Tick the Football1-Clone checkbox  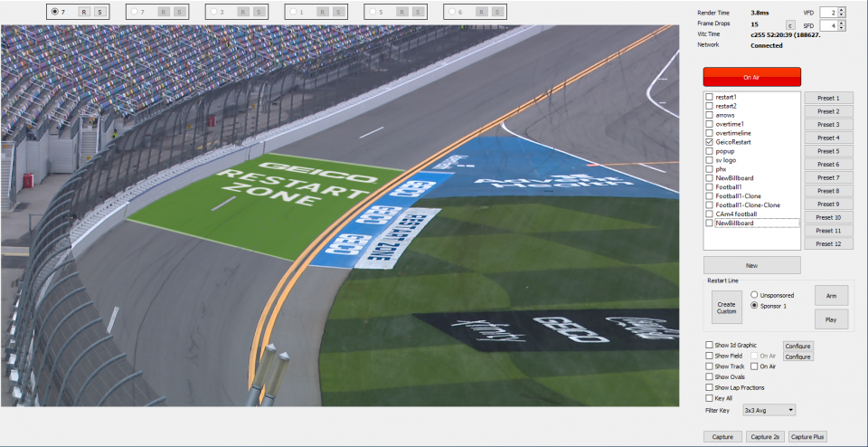click(709, 196)
